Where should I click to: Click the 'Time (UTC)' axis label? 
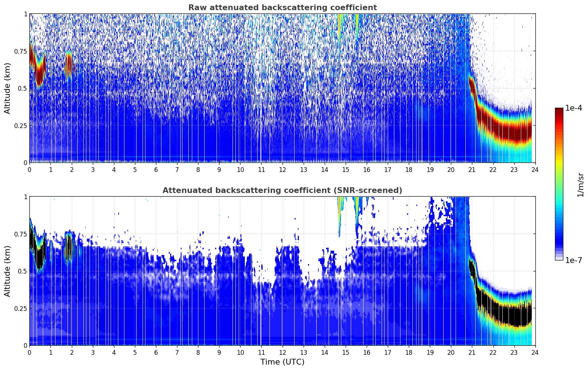[x=282, y=362]
